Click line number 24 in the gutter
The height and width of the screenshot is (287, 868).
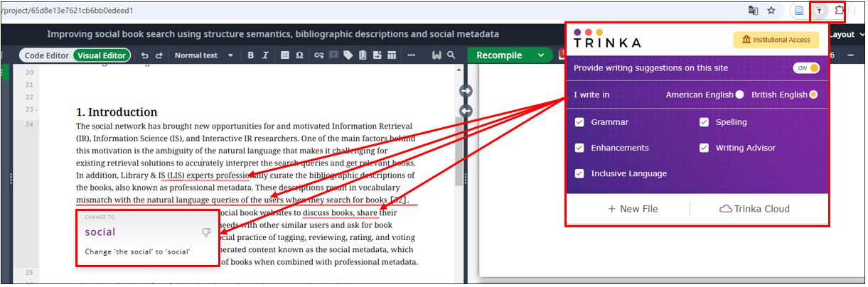point(28,124)
